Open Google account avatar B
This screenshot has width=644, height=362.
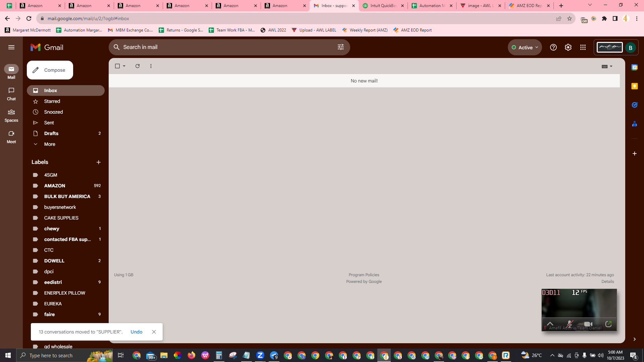tap(631, 48)
